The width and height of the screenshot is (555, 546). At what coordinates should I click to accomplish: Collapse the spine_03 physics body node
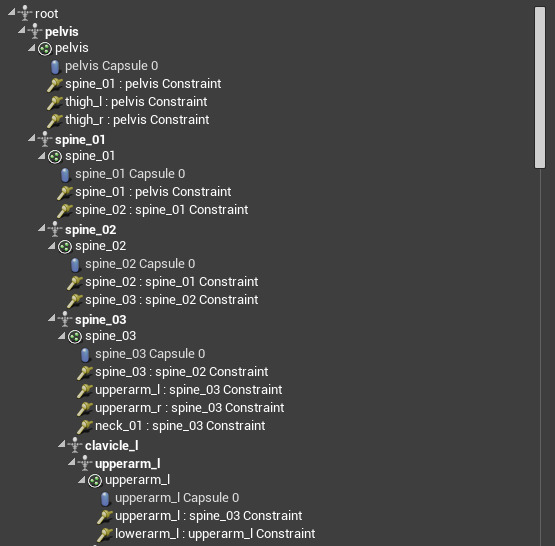pos(62,335)
